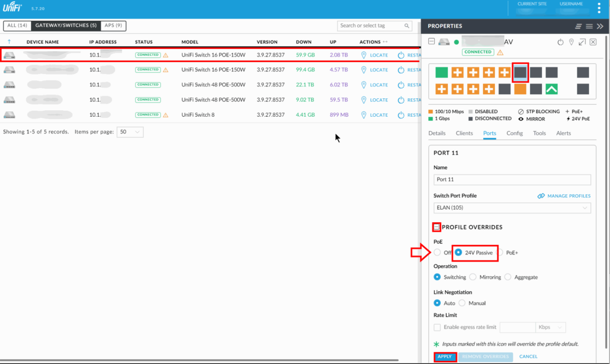Open the Alerts tab

coord(564,133)
